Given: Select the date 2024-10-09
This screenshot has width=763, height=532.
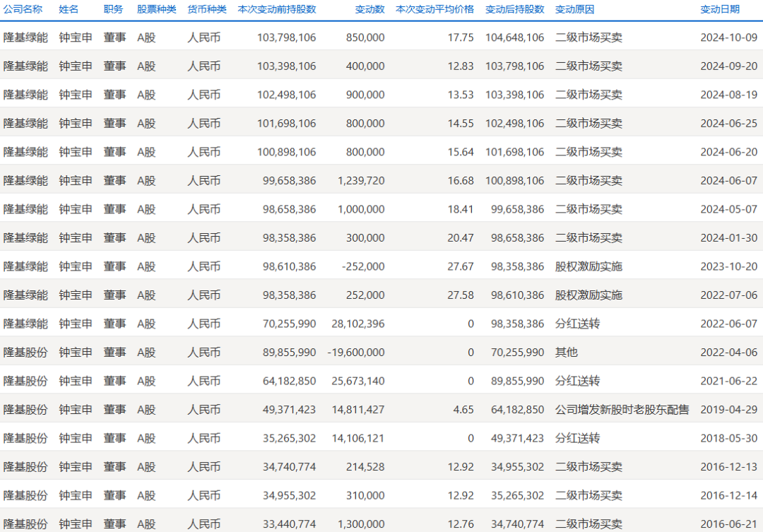Looking at the screenshot, I should click(729, 37).
